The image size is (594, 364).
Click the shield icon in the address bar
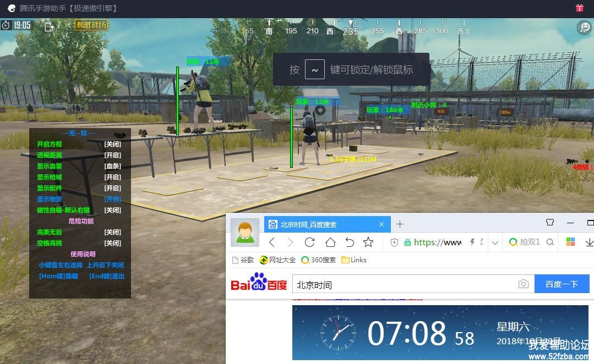click(394, 242)
